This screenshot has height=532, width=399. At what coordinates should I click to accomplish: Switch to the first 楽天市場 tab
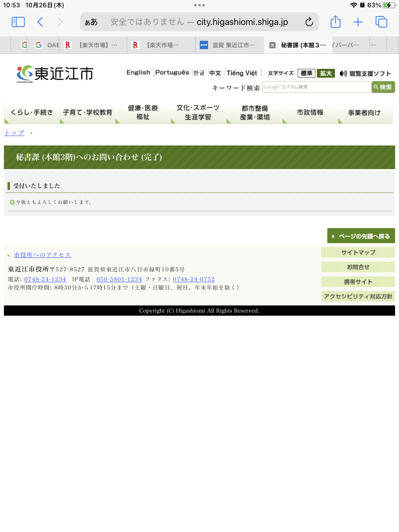[x=93, y=45]
